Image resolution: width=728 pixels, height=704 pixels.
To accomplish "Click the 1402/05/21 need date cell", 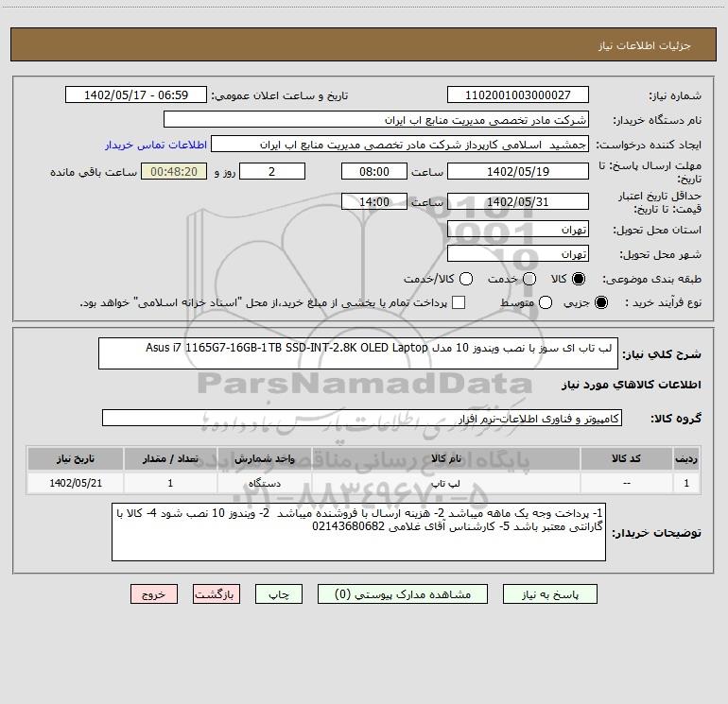I will pyautogui.click(x=76, y=483).
